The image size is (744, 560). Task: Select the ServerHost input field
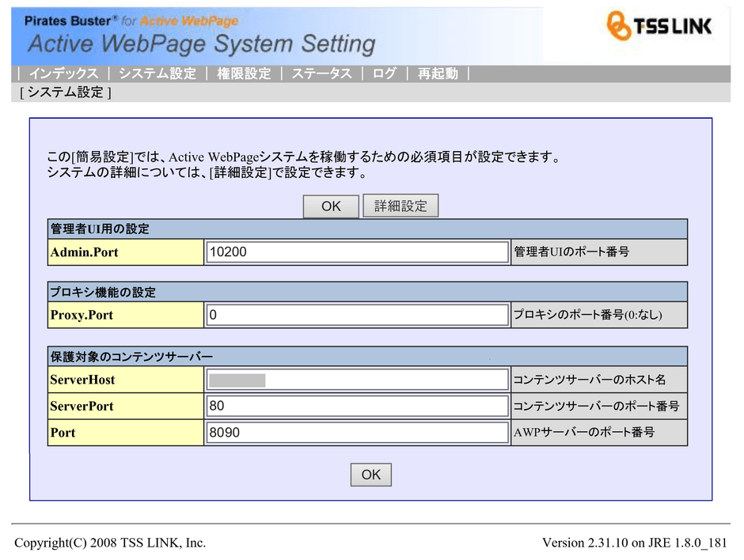[356, 380]
